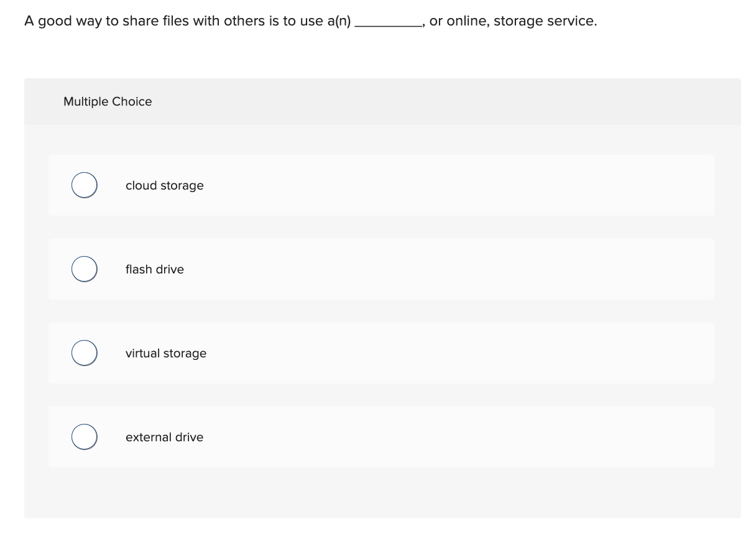Click the external drive answer row

pos(381,436)
